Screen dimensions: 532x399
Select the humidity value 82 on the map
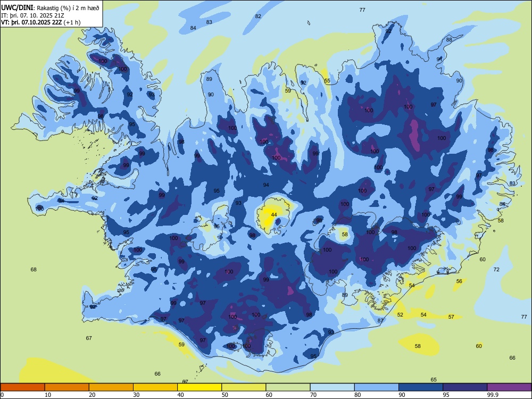258,16
